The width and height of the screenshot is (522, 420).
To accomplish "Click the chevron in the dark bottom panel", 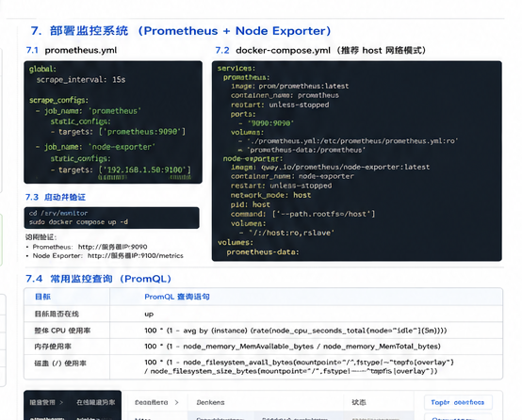I will pyautogui.click(x=61, y=402).
